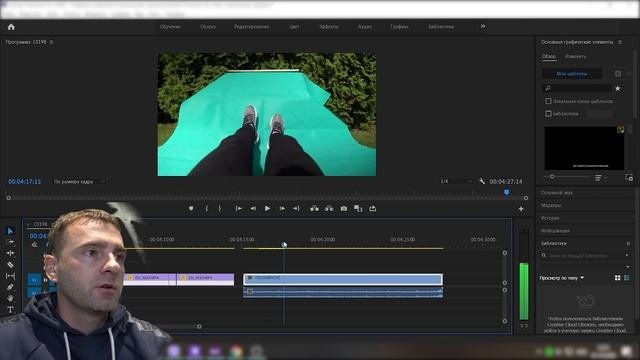The width and height of the screenshot is (640, 360).
Task: Select the Razor tool
Action: [10, 264]
